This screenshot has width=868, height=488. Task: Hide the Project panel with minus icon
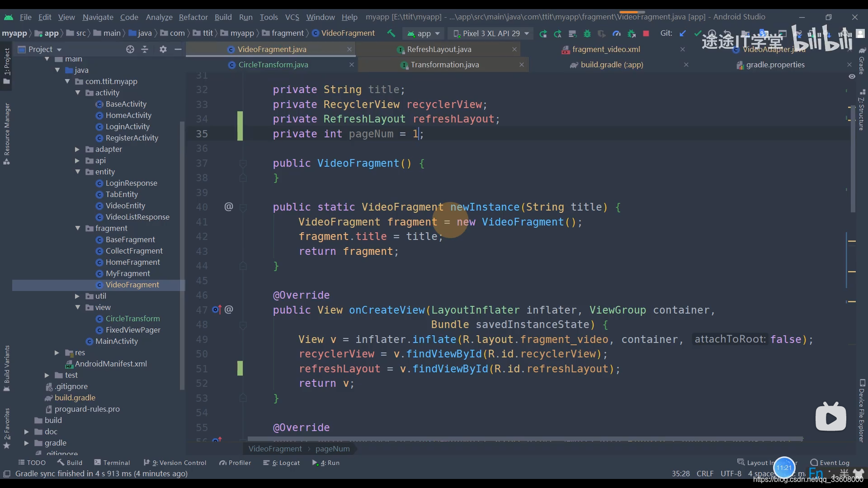178,49
